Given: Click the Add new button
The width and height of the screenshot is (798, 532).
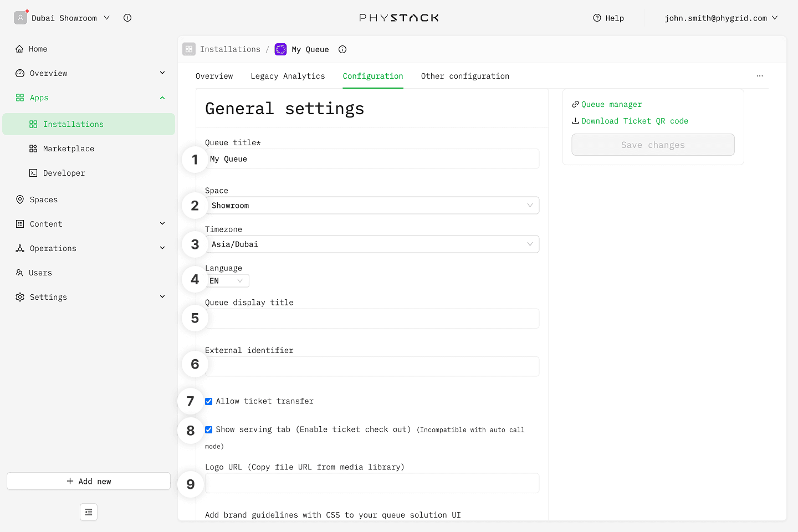Looking at the screenshot, I should point(89,481).
